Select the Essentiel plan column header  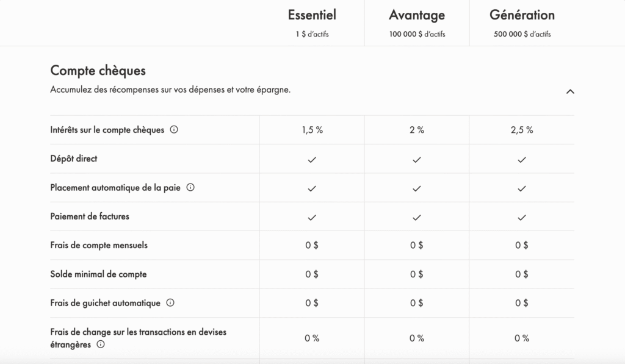tap(312, 14)
